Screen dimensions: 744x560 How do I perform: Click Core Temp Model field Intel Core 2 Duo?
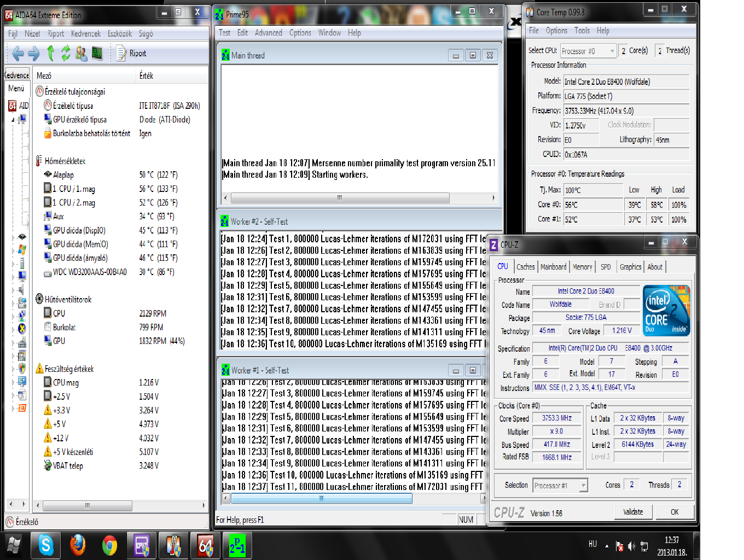(x=626, y=81)
